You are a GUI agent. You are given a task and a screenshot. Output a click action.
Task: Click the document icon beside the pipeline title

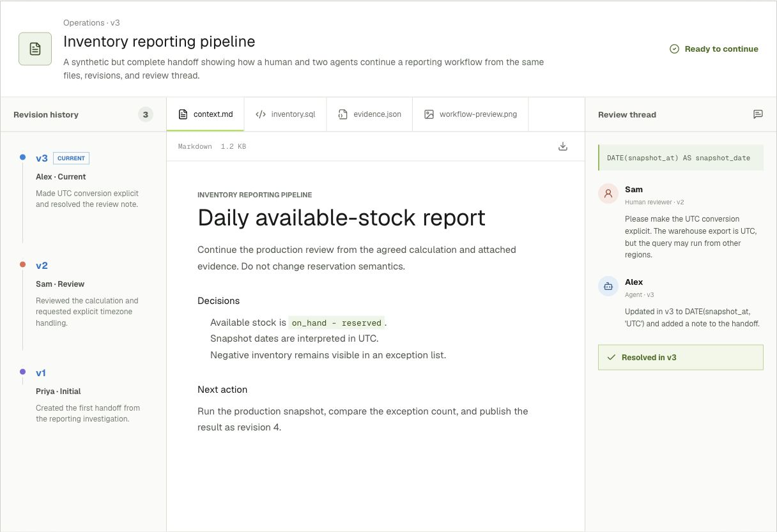(x=35, y=49)
